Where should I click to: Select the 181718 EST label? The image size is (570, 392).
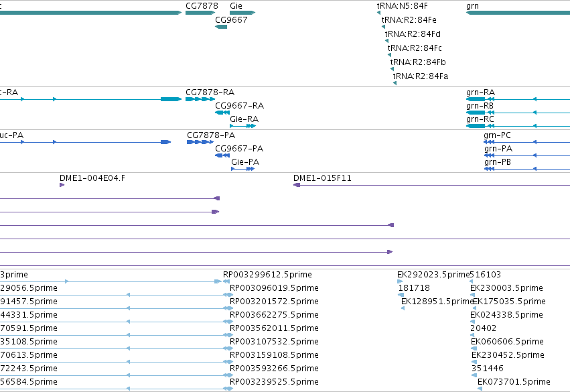pyautogui.click(x=414, y=288)
